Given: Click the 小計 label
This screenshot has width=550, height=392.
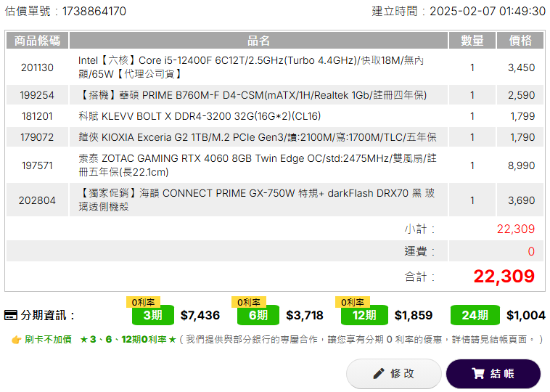Looking at the screenshot, I should pos(420,229).
